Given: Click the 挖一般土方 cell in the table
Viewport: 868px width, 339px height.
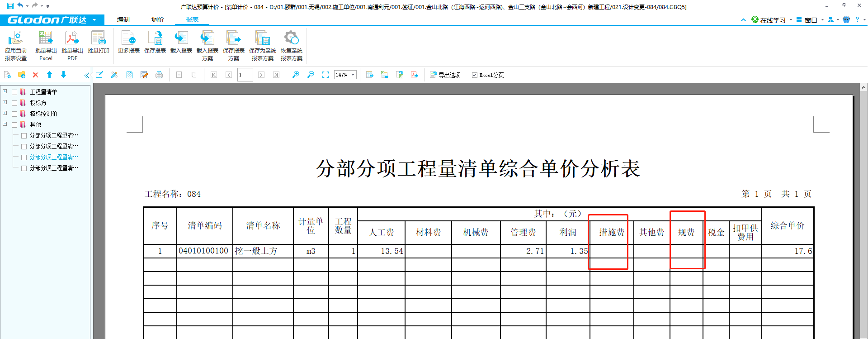Looking at the screenshot, I should tap(263, 251).
